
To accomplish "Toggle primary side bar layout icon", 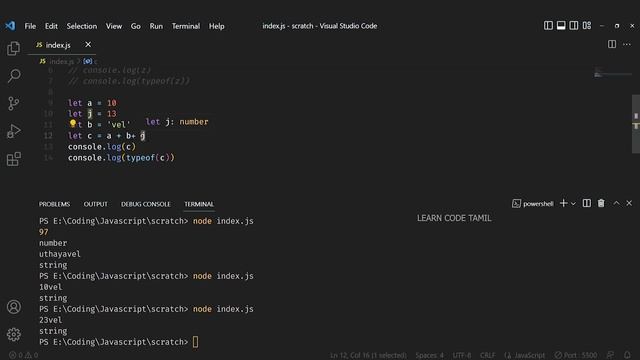I will 548,26.
